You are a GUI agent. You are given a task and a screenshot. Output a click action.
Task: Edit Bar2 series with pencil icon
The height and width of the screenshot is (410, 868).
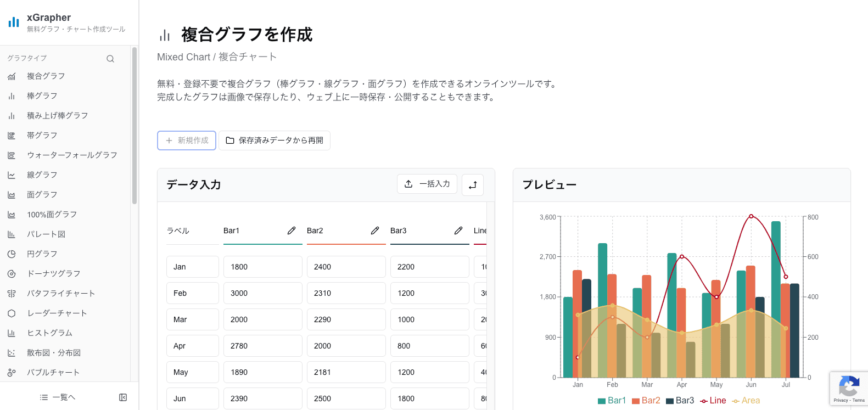point(375,231)
